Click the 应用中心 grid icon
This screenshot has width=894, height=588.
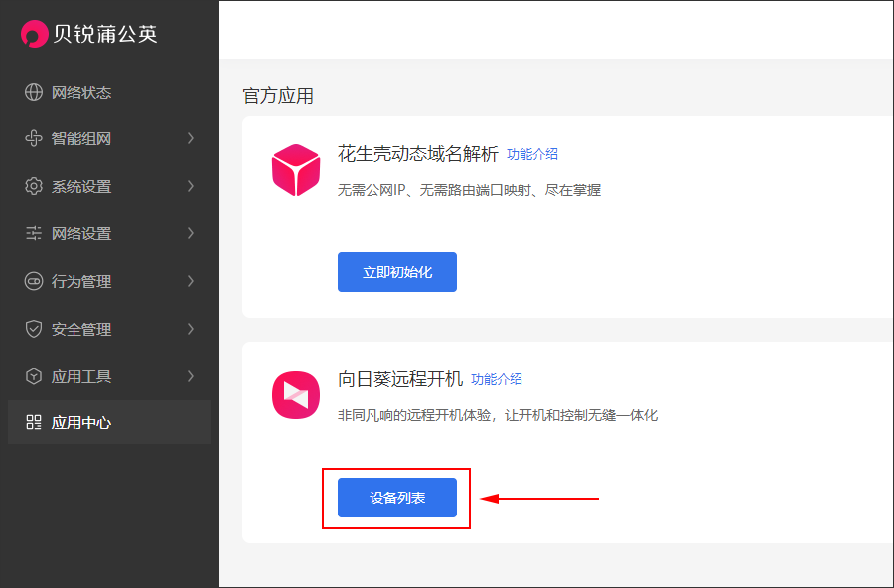click(34, 422)
